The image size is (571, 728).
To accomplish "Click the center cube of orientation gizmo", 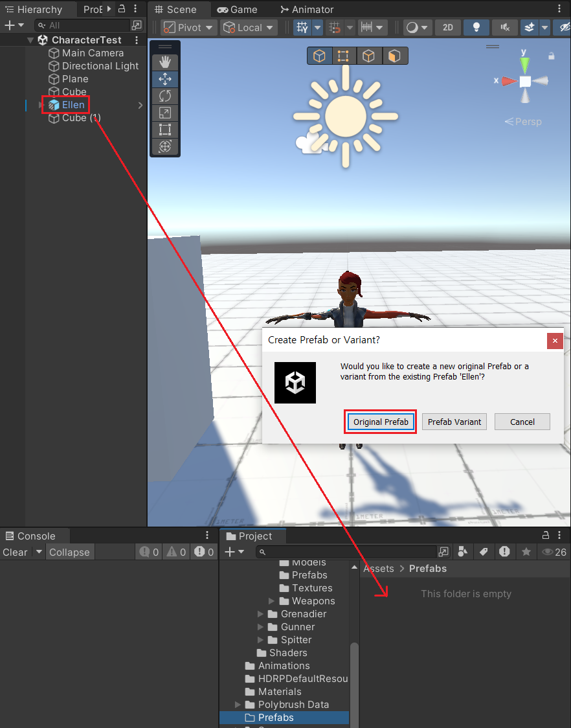I will [525, 82].
